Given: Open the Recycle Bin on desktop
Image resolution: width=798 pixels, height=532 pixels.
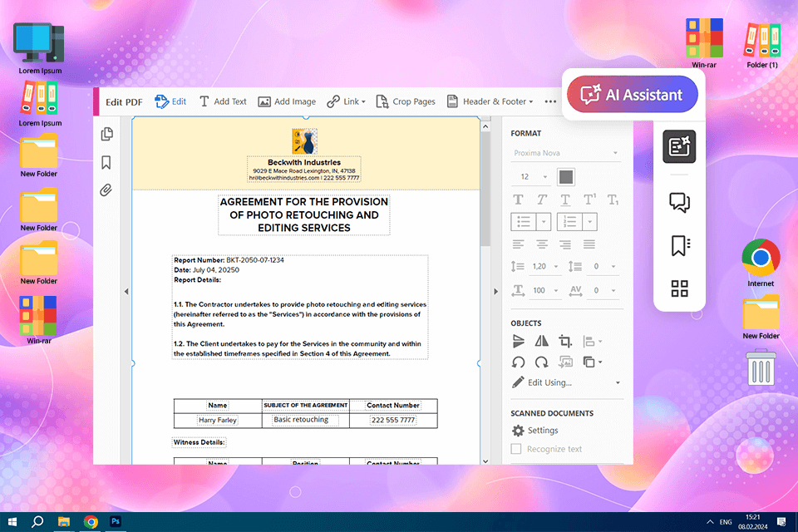Looking at the screenshot, I should [x=761, y=367].
